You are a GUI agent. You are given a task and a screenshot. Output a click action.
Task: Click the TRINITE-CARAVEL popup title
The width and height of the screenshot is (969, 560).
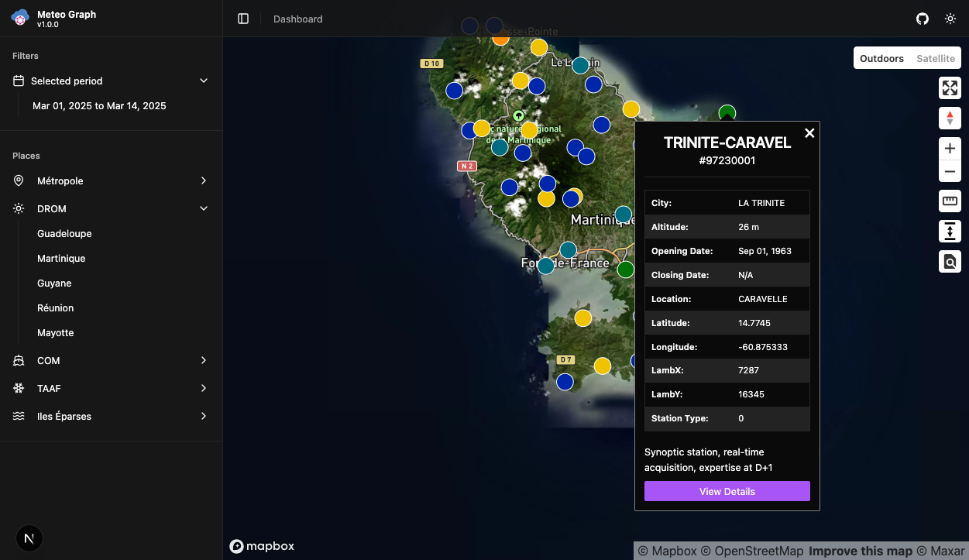(727, 143)
